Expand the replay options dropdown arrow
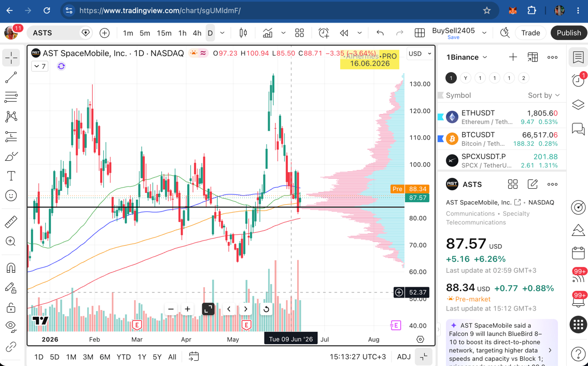588x366 pixels. [x=360, y=33]
